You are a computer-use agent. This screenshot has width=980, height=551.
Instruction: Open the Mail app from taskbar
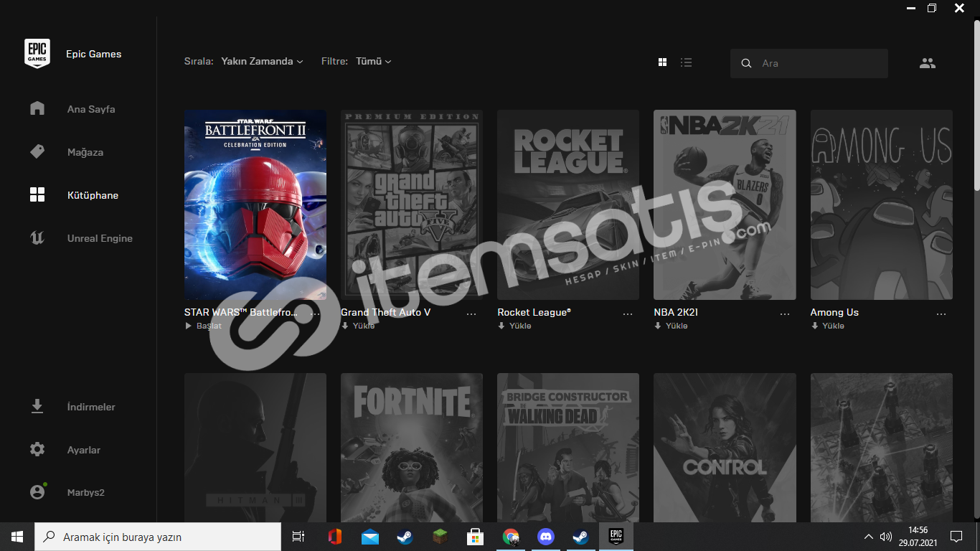[x=370, y=537]
